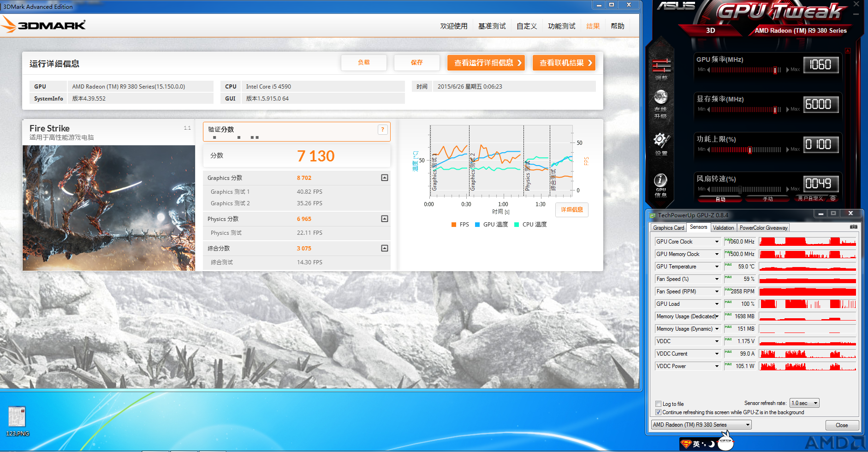Click the question mark help icon in 验证分数
Image resolution: width=868 pixels, height=452 pixels.
383,130
